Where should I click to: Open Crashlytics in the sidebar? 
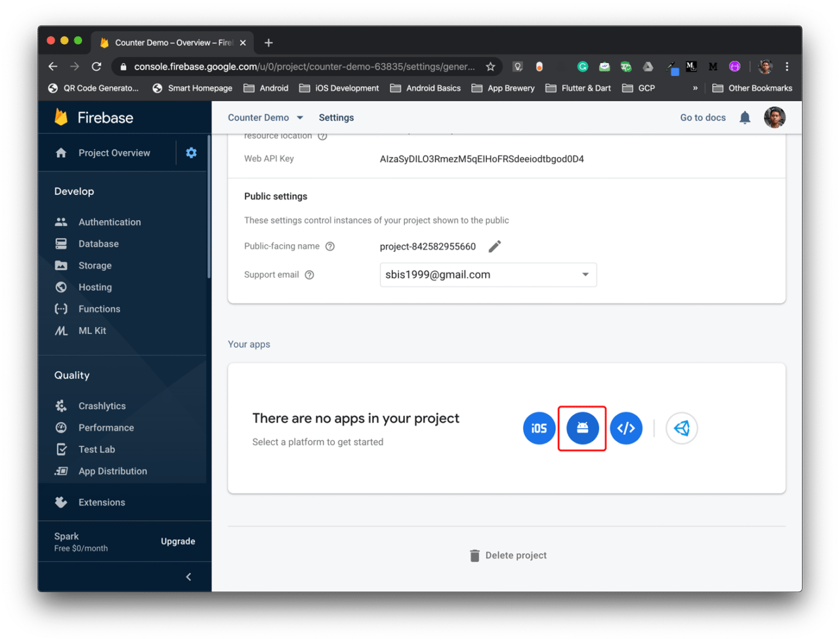pos(102,406)
